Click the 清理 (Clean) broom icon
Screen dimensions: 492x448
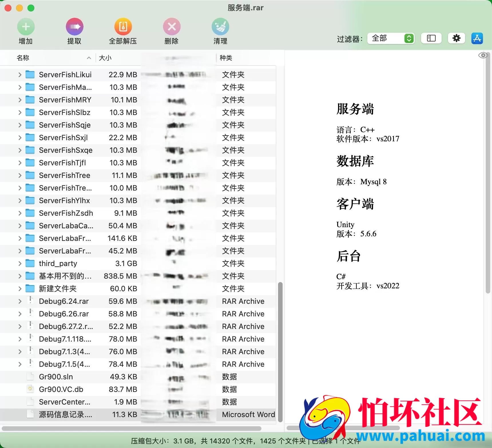pos(220,27)
